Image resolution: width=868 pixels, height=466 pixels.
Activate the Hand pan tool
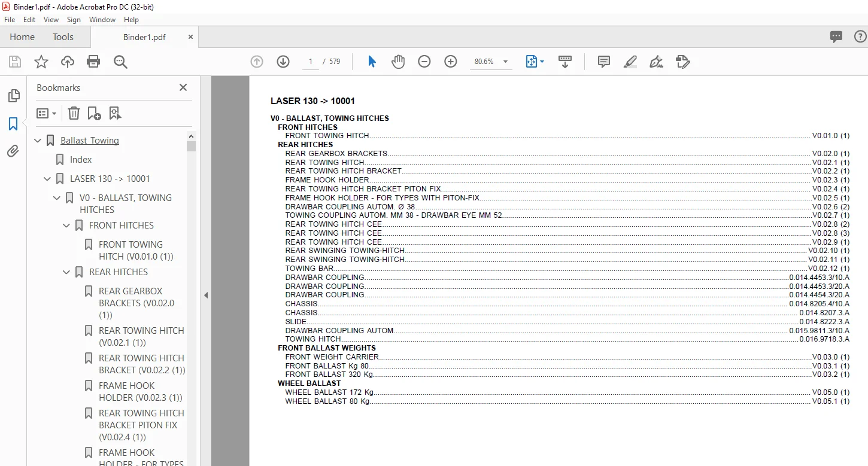click(398, 62)
